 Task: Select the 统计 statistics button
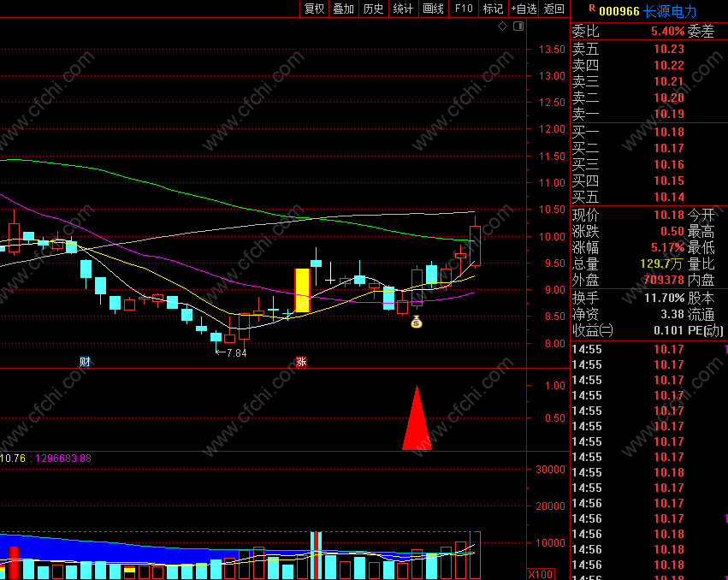403,9
